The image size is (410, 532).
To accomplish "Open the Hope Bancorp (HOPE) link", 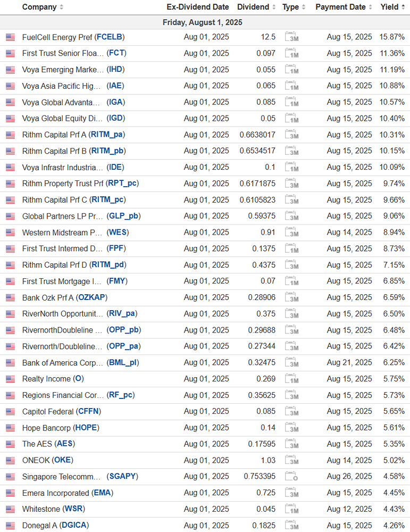I will (x=60, y=428).
